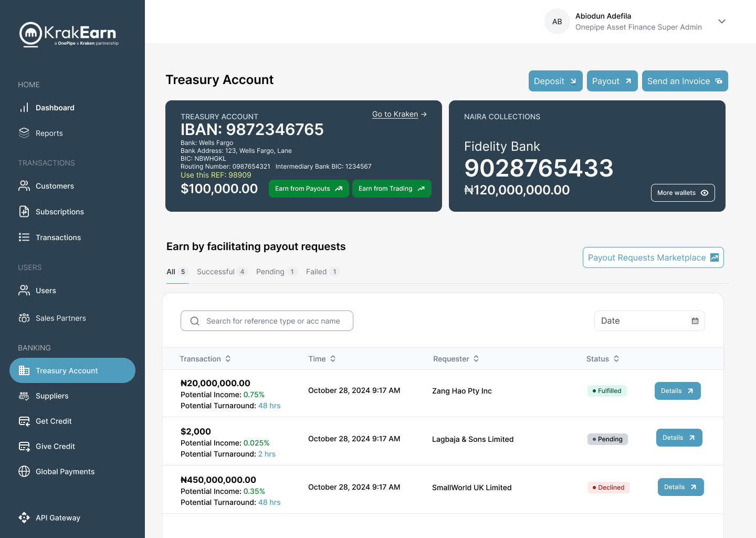The image size is (756, 538).
Task: Open Dashboard from the sidebar chart icon
Action: 24,108
